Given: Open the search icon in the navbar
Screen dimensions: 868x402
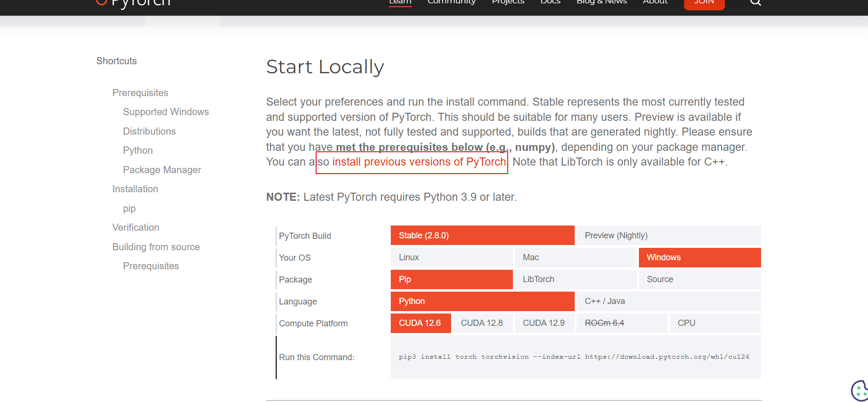Looking at the screenshot, I should (x=755, y=2).
